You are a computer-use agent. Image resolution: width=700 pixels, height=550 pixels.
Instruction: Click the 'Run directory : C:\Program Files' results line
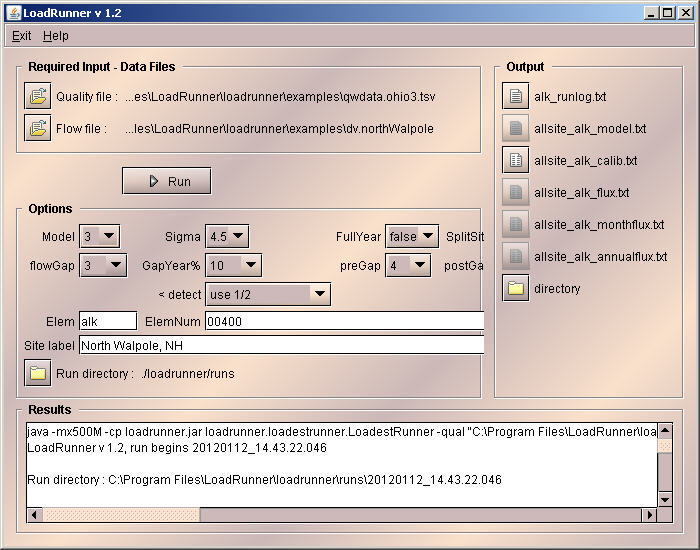coord(264,480)
